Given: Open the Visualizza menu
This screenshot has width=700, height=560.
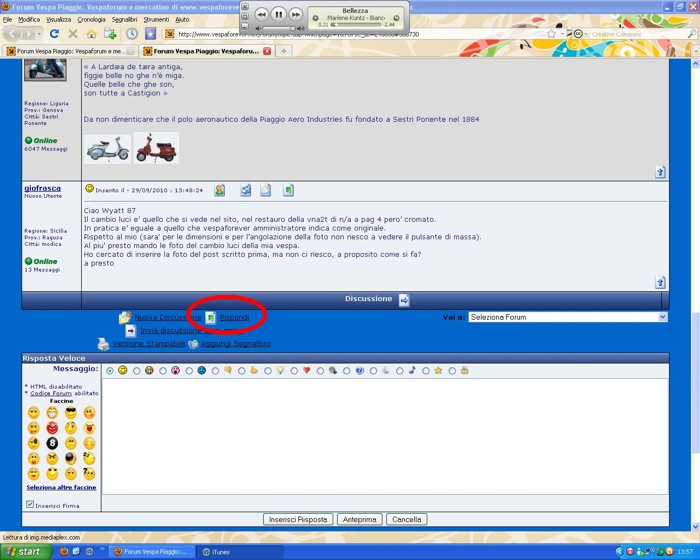Looking at the screenshot, I should click(58, 20).
